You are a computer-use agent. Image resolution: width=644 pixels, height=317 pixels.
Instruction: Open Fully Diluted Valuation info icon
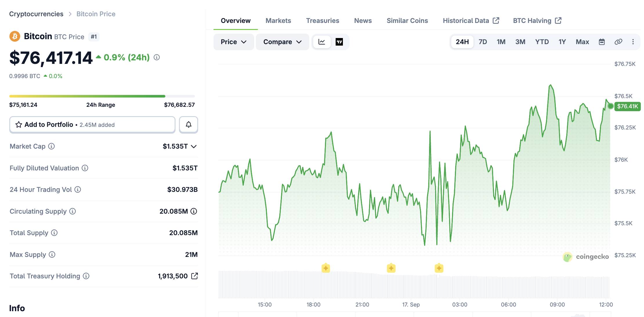[85, 168]
